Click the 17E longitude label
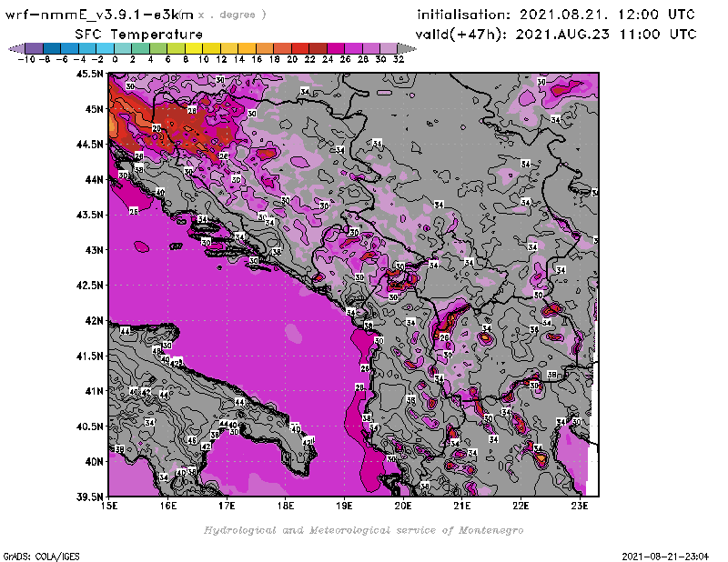The image size is (728, 562). point(227,506)
